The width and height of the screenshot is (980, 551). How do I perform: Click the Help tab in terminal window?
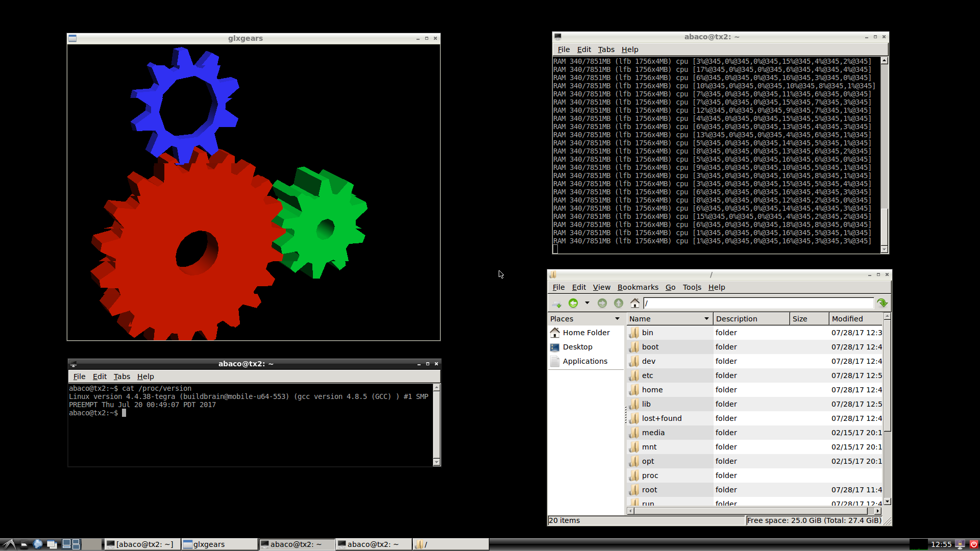pos(145,376)
